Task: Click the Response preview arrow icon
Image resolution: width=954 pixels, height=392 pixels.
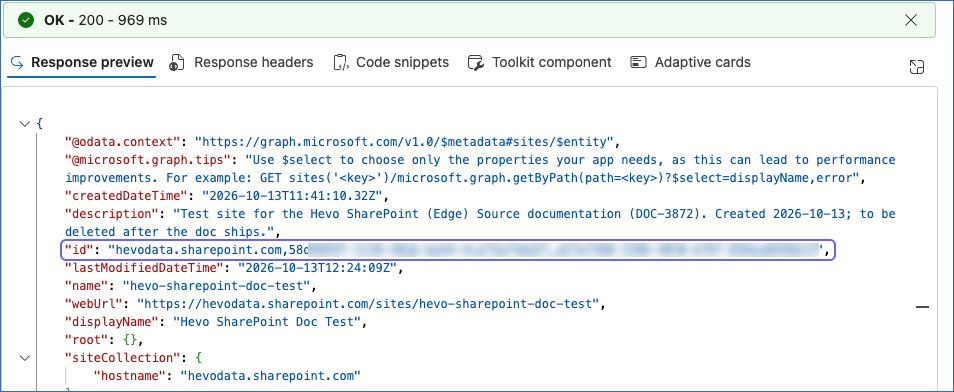Action: click(x=17, y=62)
